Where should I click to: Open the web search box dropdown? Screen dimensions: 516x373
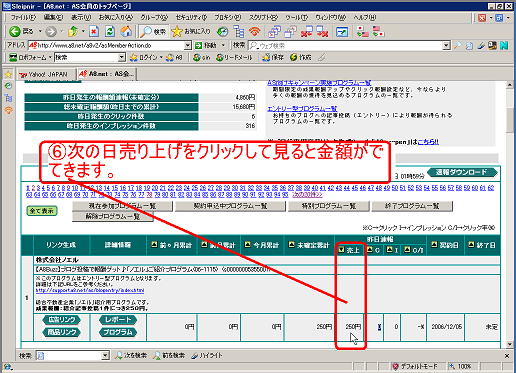446,45
